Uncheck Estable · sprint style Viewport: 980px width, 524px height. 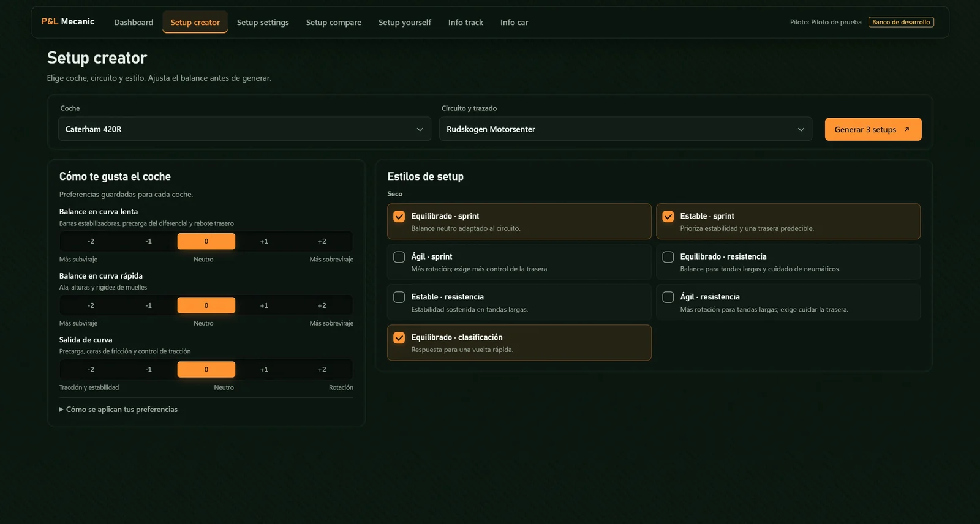tap(668, 216)
